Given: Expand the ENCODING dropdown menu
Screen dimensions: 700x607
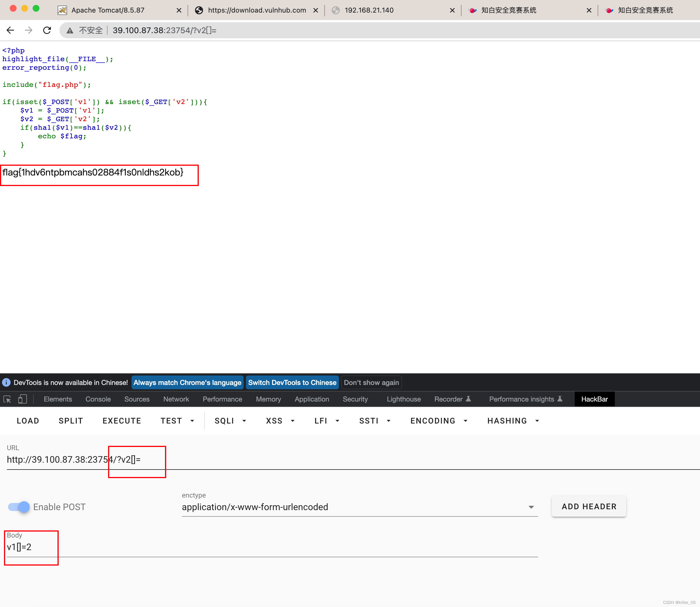Looking at the screenshot, I should pyautogui.click(x=439, y=421).
